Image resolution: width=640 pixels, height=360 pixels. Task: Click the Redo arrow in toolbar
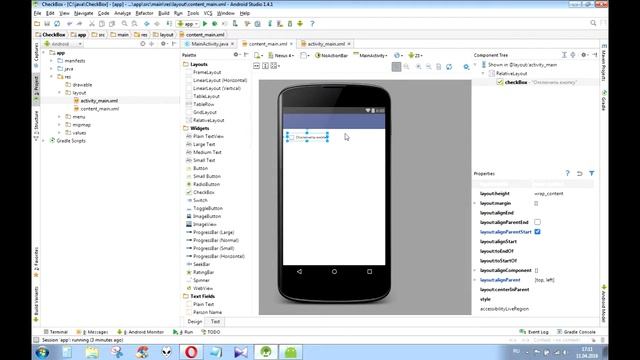(x=79, y=24)
